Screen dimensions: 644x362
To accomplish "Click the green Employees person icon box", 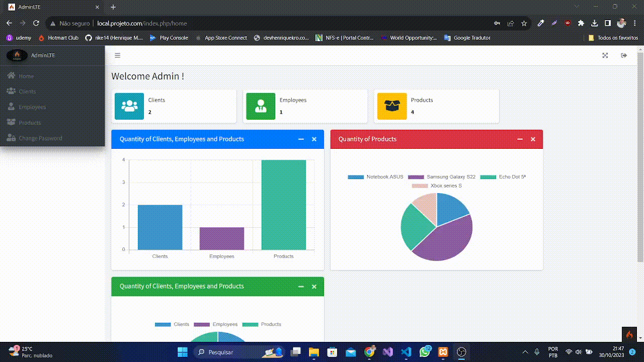I will click(x=261, y=106).
